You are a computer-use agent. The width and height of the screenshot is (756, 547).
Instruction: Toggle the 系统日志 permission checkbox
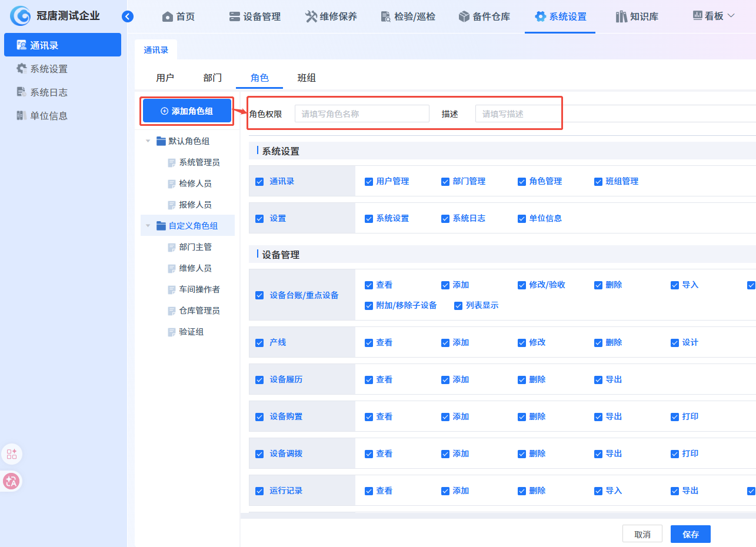coord(445,219)
